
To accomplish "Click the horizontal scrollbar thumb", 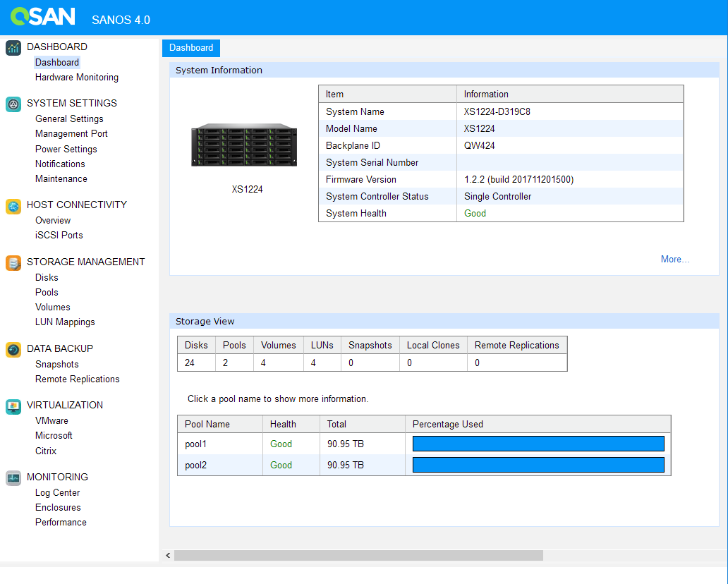I will pos(358,555).
